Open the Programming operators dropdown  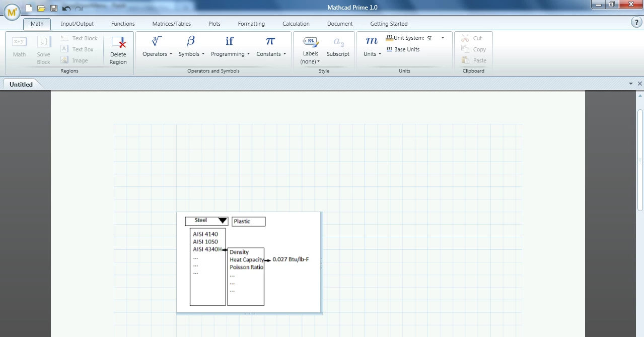(230, 46)
